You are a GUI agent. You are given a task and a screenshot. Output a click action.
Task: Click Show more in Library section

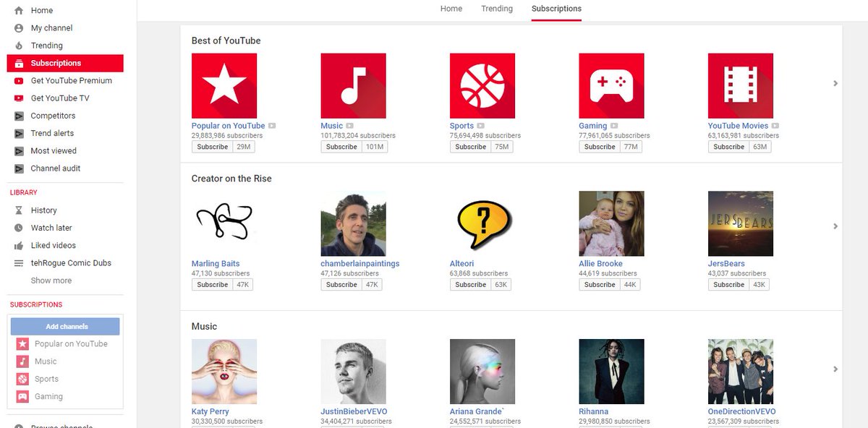pyautogui.click(x=51, y=281)
